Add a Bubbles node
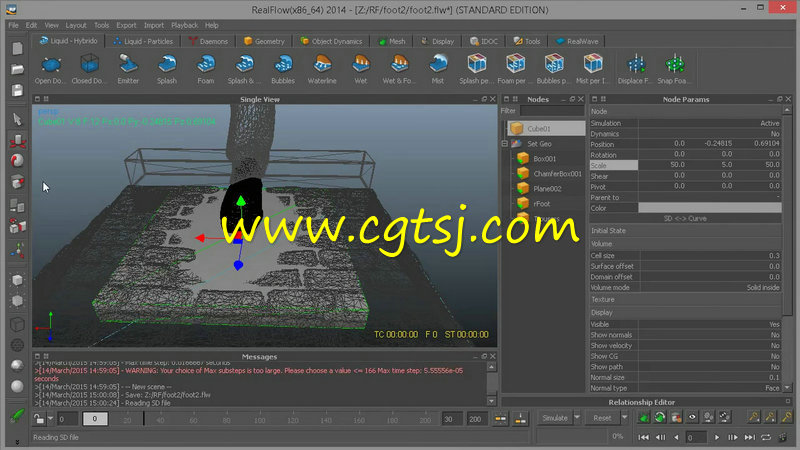Screen dimensions: 800x450 click(x=283, y=64)
